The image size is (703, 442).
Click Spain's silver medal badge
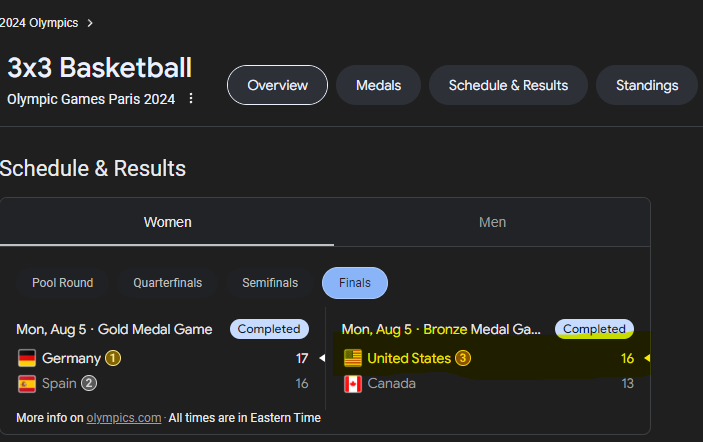click(89, 383)
